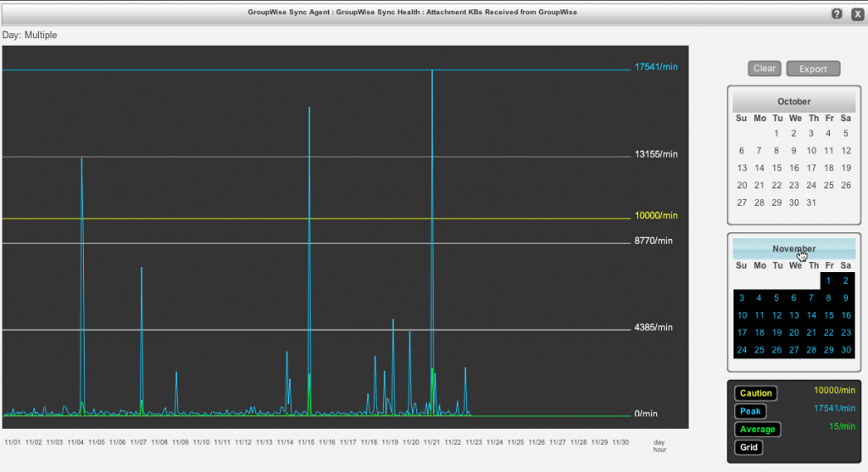This screenshot has width=868, height=472.
Task: Choose October 28 in the calendar
Action: 759,203
